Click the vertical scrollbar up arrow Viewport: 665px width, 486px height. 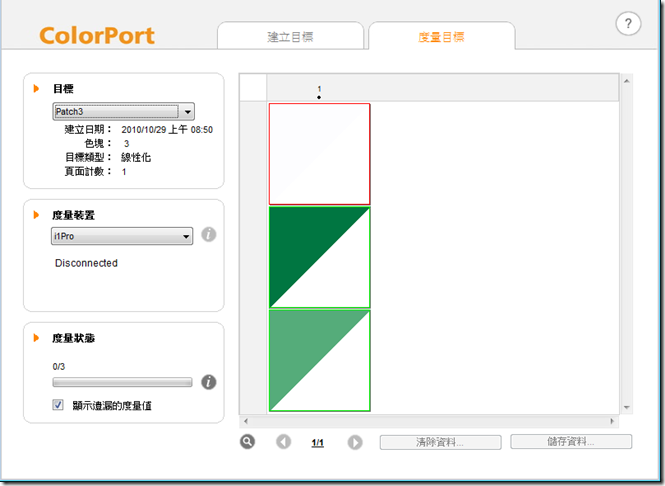pyautogui.click(x=626, y=81)
